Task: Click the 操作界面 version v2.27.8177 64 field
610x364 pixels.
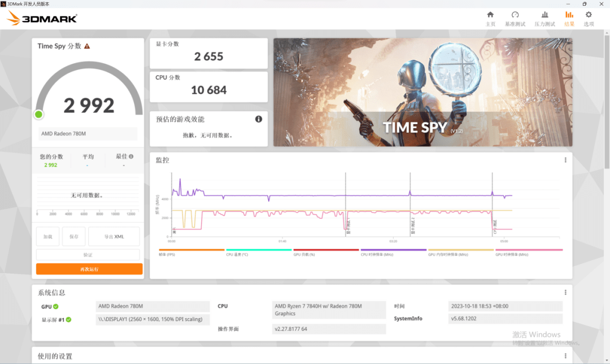Action: click(329, 329)
